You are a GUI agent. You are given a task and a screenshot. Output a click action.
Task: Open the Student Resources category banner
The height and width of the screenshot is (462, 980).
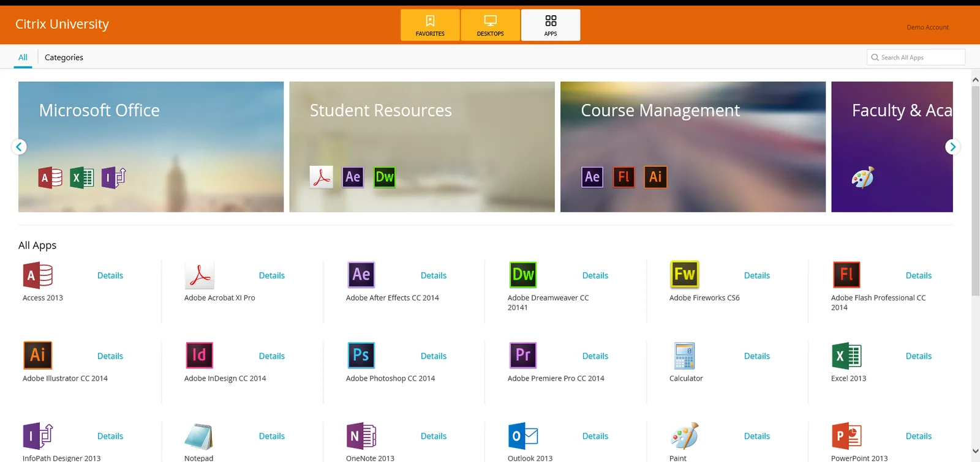click(x=422, y=147)
